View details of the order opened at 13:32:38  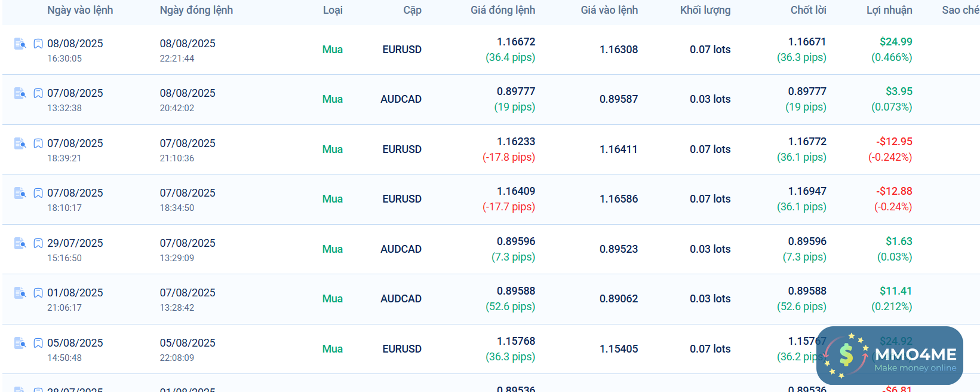pos(20,93)
